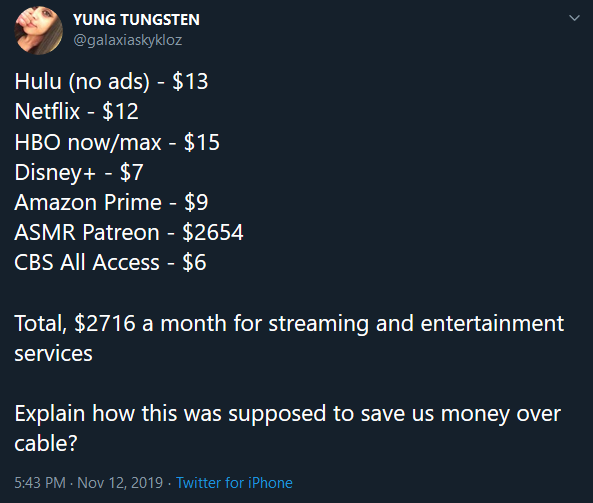This screenshot has width=593, height=503.
Task: Click the Nov 12, 2019 date
Action: (x=120, y=483)
